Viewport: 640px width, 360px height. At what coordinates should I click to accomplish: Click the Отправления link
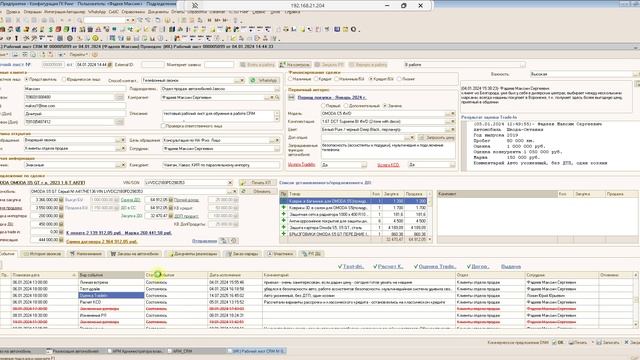tap(204, 241)
